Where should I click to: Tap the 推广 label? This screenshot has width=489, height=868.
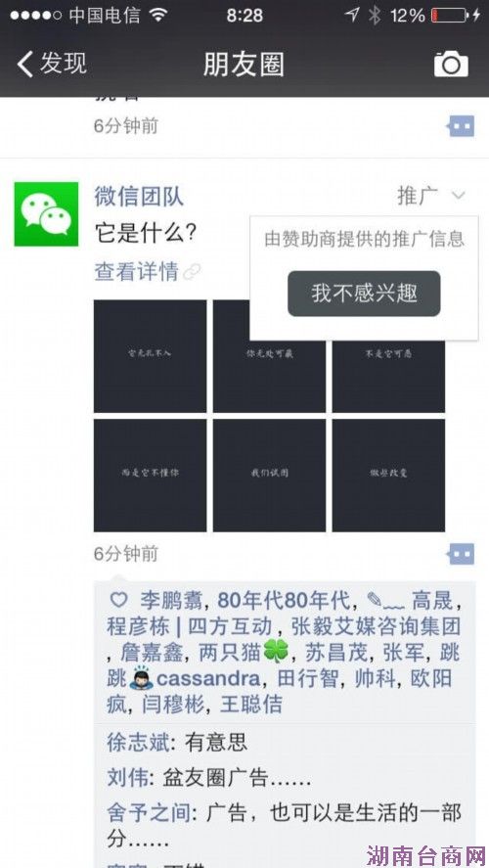coord(418,196)
